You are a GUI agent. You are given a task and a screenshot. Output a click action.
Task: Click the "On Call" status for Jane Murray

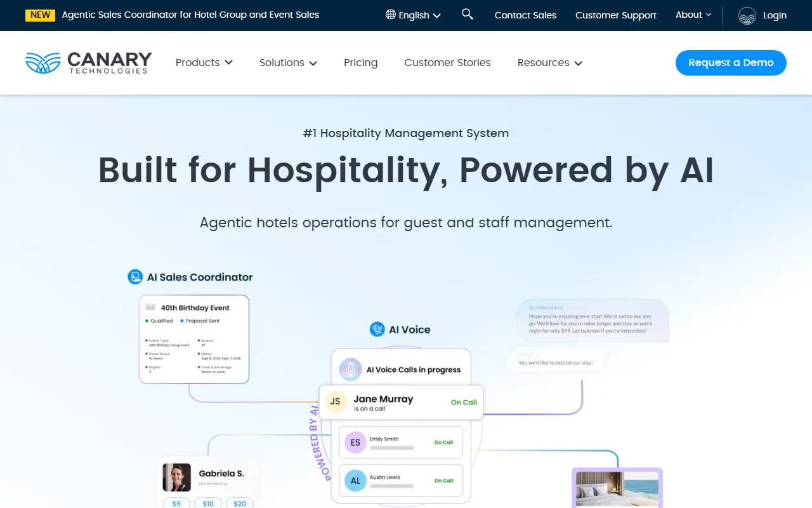pyautogui.click(x=464, y=402)
